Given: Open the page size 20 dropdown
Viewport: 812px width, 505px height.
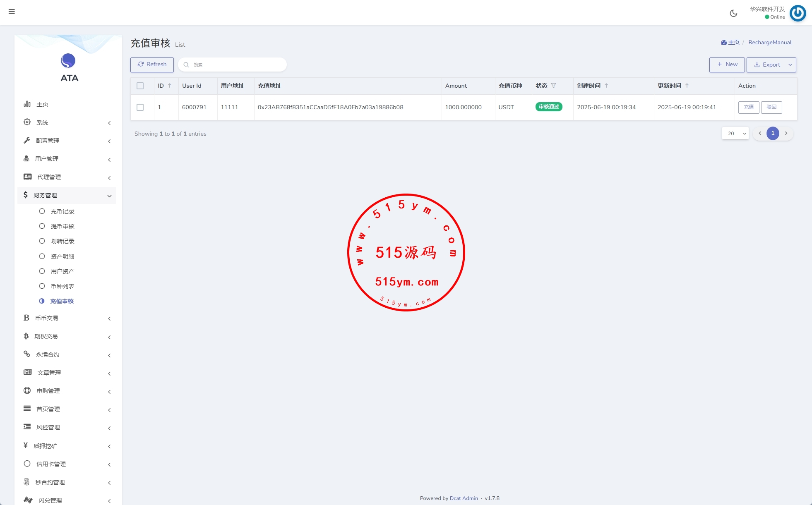Looking at the screenshot, I should click(x=735, y=134).
